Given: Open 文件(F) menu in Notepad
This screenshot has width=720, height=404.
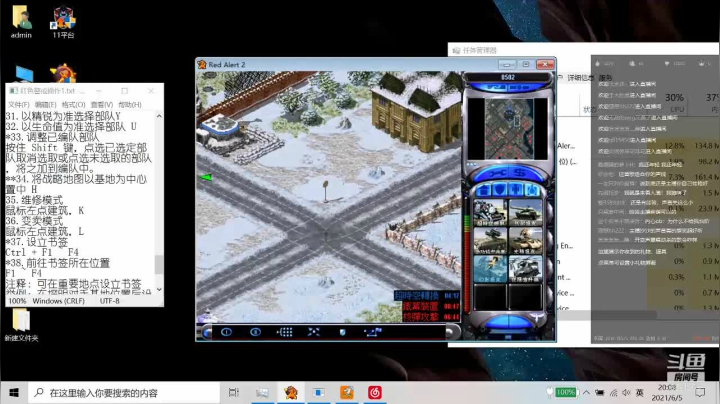Looking at the screenshot, I should point(18,105).
